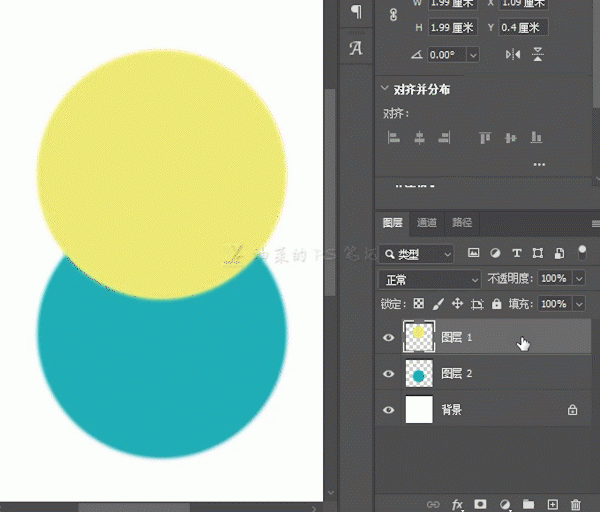Open the 正常 blend mode dropdown

click(x=429, y=280)
